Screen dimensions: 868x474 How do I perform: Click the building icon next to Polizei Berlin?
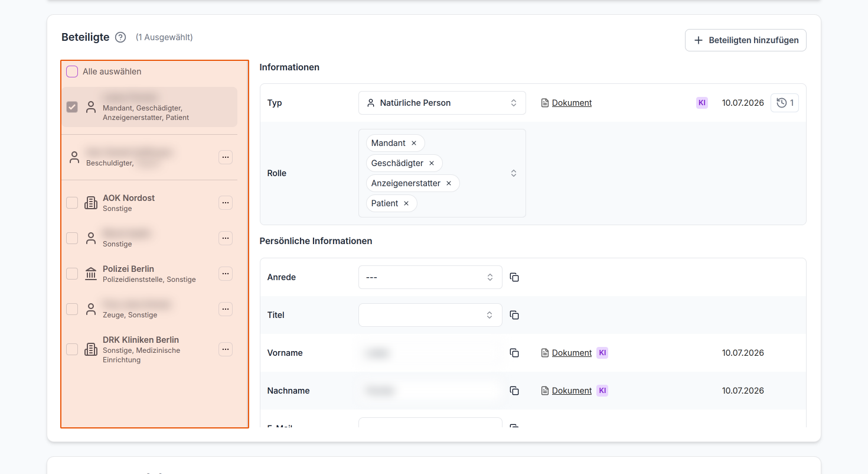[x=91, y=274]
